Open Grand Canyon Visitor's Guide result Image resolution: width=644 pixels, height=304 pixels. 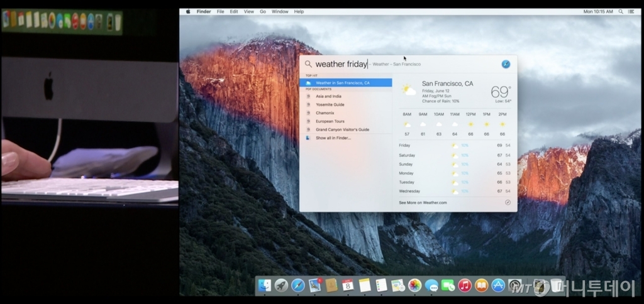342,129
